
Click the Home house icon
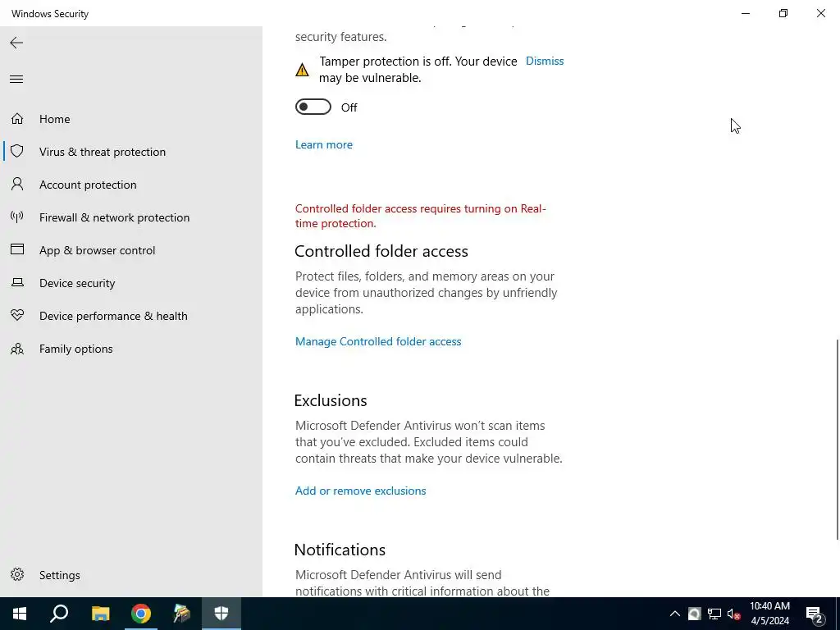(17, 118)
